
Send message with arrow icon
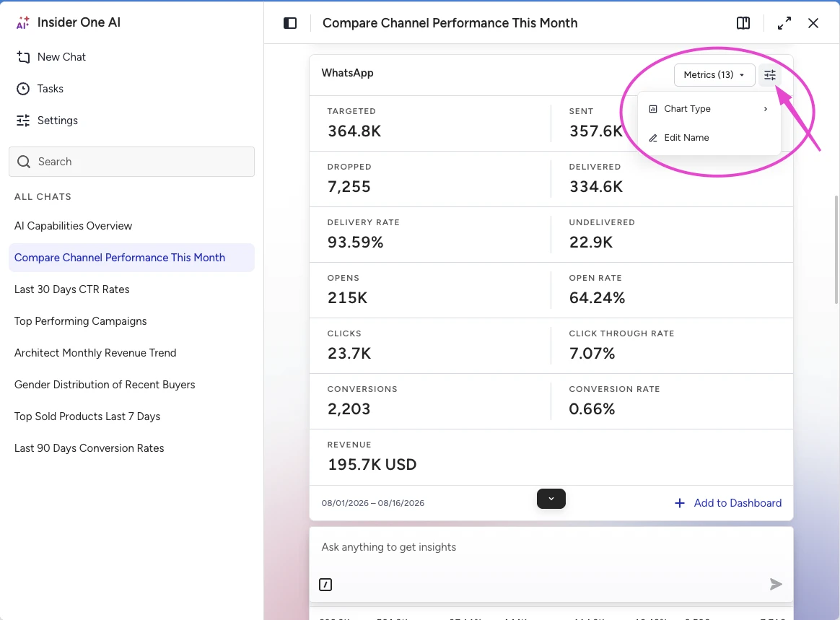776,584
